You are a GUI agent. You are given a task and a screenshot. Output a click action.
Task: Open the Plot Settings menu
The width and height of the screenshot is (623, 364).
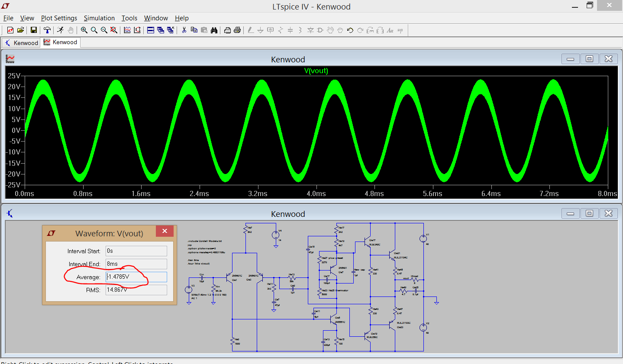click(x=59, y=18)
